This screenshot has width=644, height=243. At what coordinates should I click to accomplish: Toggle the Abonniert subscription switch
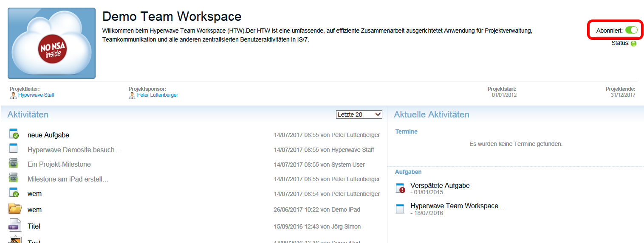pos(631,30)
